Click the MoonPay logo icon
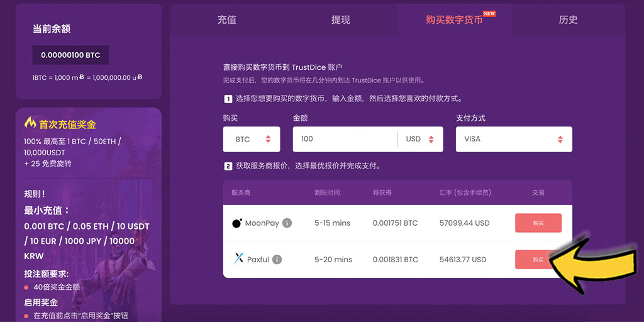 pos(237,223)
